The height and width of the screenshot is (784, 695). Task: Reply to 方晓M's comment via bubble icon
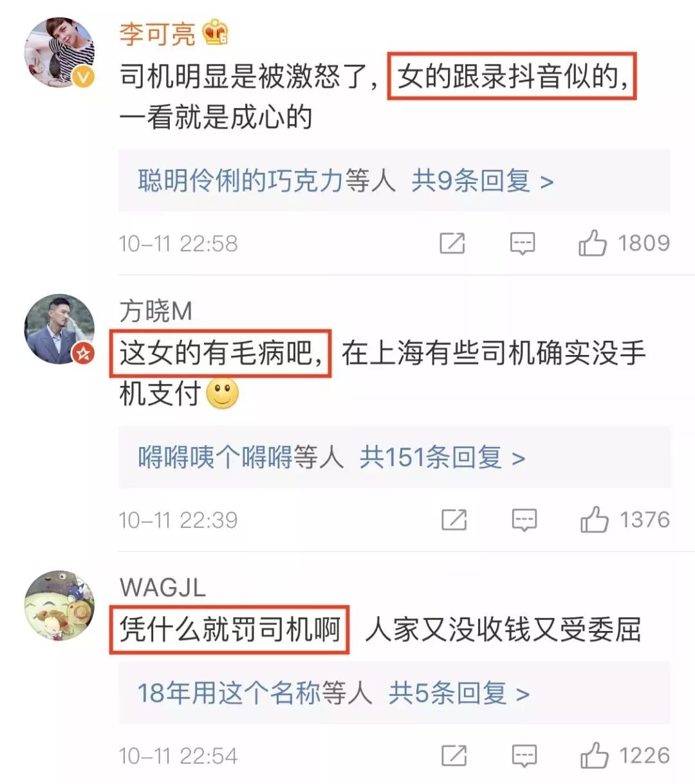point(524,520)
